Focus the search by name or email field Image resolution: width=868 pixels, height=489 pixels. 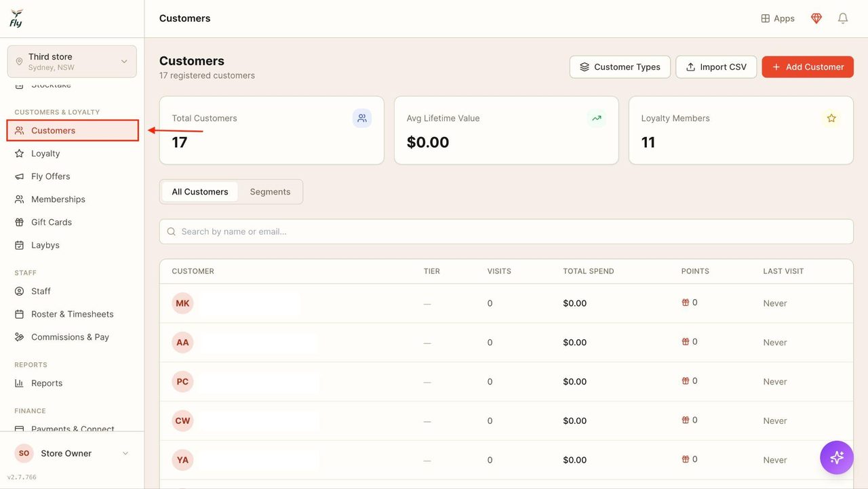507,231
